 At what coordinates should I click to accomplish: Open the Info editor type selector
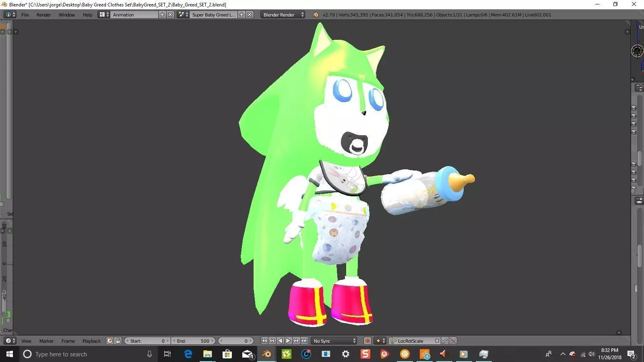tap(10, 14)
